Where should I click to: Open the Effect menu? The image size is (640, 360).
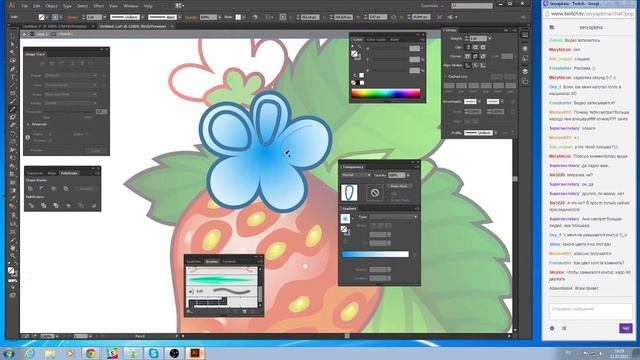[98, 6]
